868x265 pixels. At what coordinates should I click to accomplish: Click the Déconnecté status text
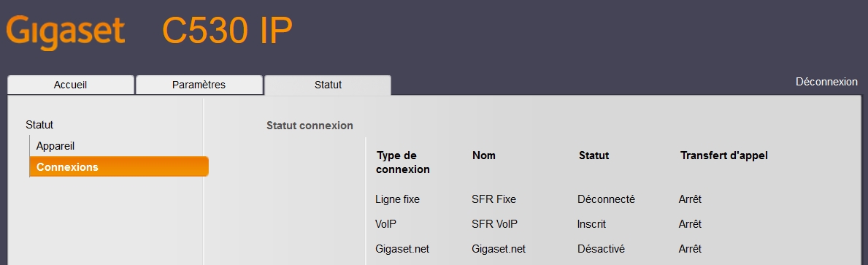606,199
